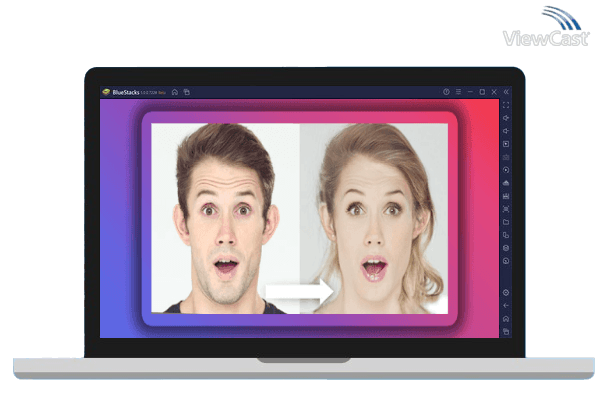
Task: Click the lock cursor play-box icon
Action: pyautogui.click(x=506, y=144)
